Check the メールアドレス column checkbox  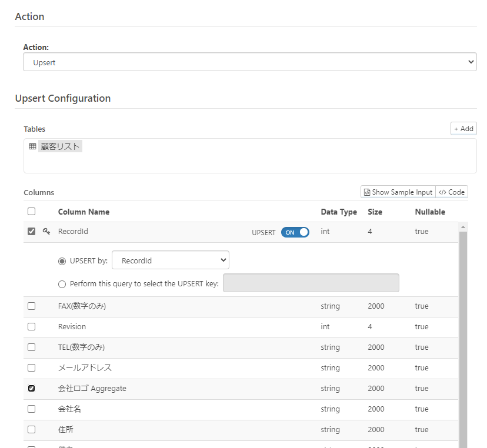(x=31, y=368)
